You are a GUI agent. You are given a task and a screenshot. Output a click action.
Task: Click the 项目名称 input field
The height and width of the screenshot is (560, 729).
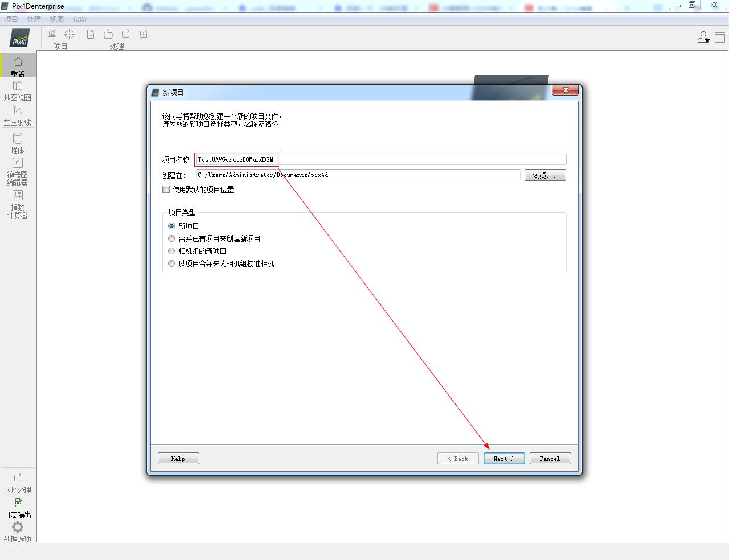tap(380, 159)
